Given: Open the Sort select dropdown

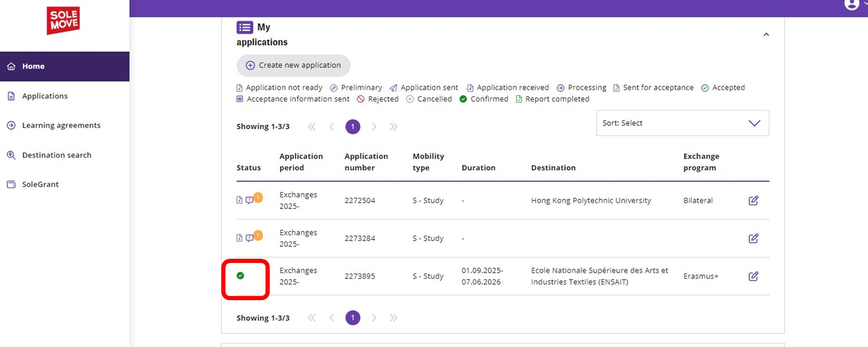Looking at the screenshot, I should point(682,123).
